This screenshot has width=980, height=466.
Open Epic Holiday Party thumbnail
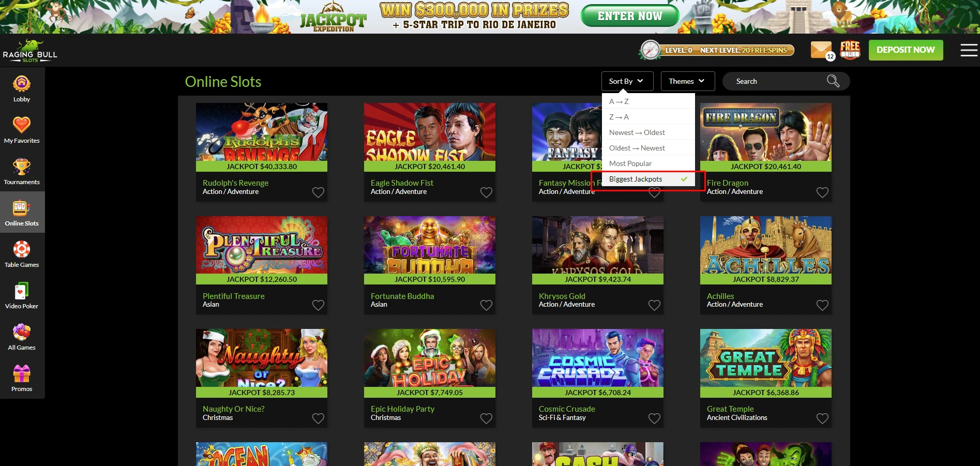[x=430, y=358]
